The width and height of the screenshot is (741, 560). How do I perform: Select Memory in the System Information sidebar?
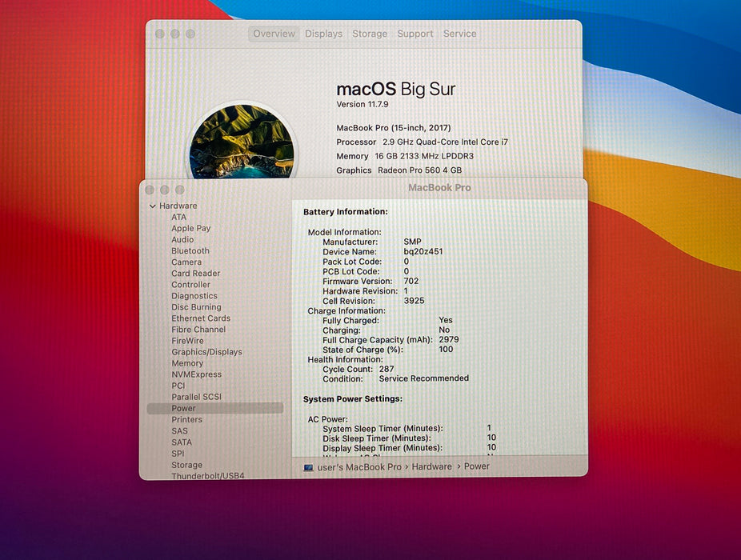pyautogui.click(x=187, y=363)
